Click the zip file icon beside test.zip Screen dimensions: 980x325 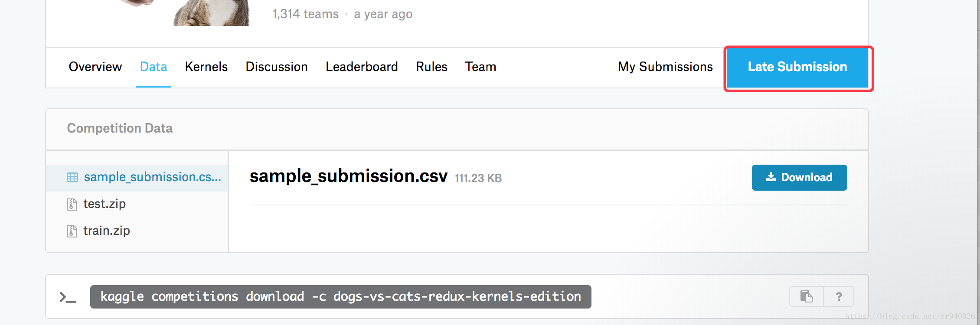[x=72, y=204]
